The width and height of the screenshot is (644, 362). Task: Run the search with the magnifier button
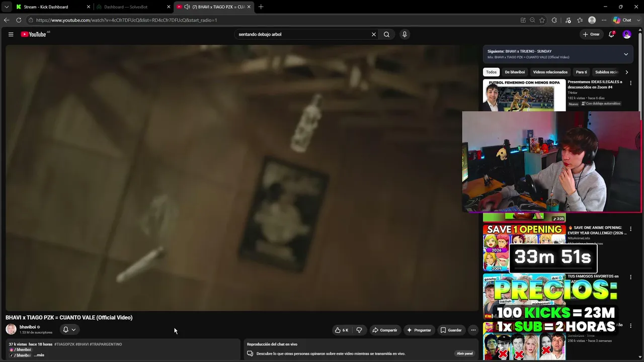(386, 34)
